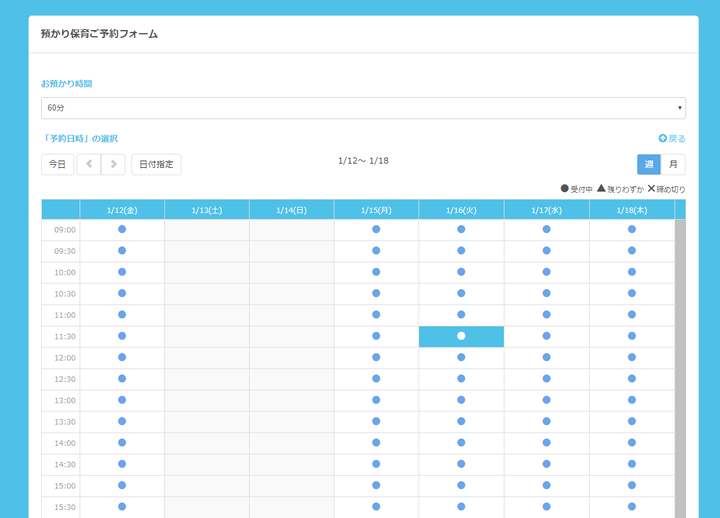This screenshot has width=720, height=518.
Task: Click the 戻る back link
Action: click(x=672, y=139)
